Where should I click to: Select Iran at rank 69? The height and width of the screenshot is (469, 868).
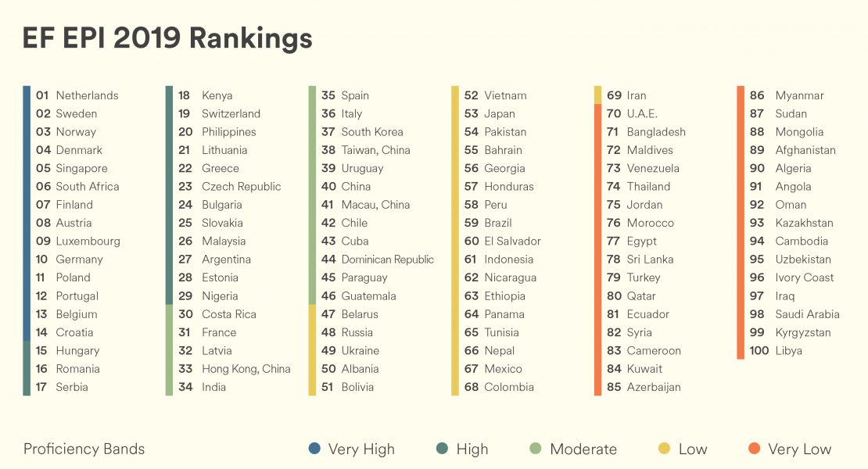point(637,95)
